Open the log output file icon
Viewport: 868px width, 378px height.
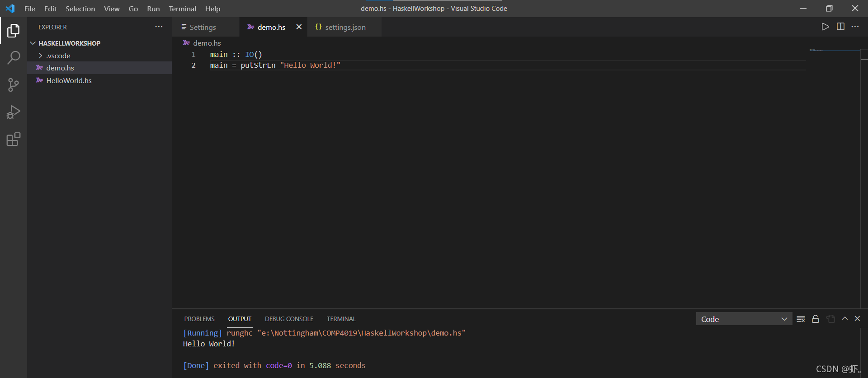pos(830,319)
